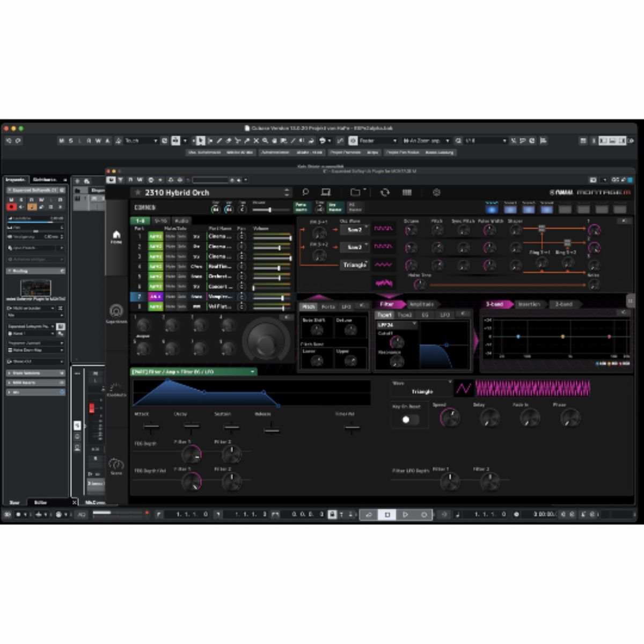Click the sync refresh arrows icon
644x644 pixels.
coord(385,192)
